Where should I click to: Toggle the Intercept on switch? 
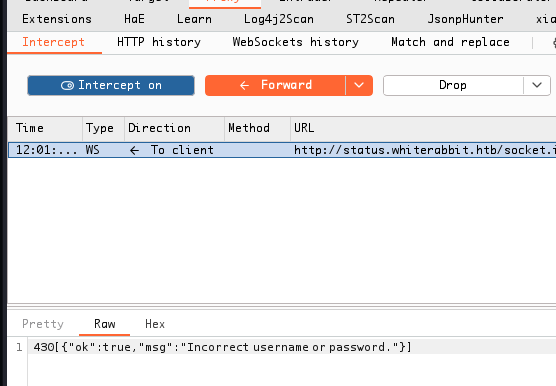point(111,85)
